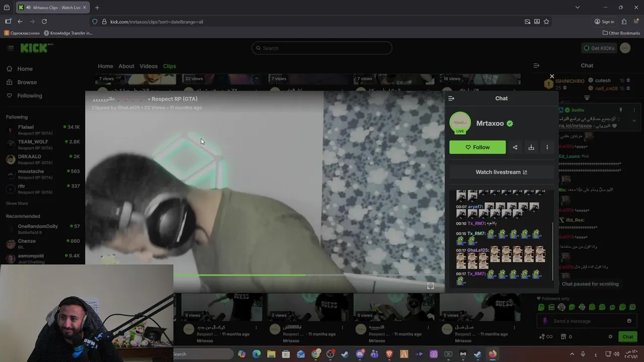Open Mrtaxoo's profile avatar with LIVE badge

[x=460, y=123]
